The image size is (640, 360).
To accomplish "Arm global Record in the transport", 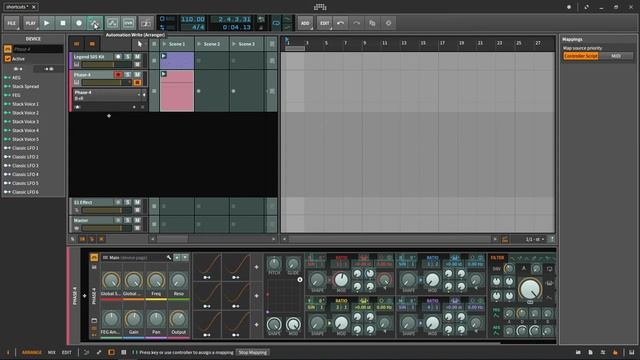I will 79,23.
